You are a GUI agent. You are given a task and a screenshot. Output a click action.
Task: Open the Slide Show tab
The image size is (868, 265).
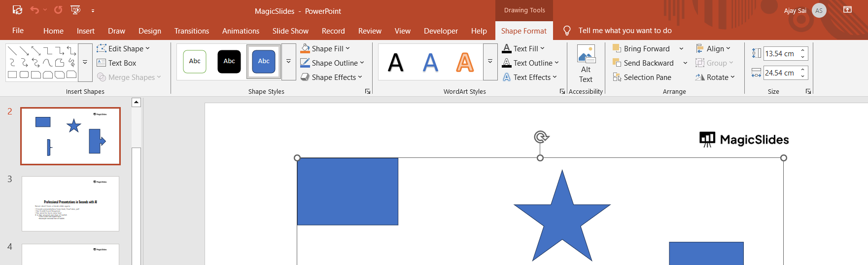(x=290, y=31)
